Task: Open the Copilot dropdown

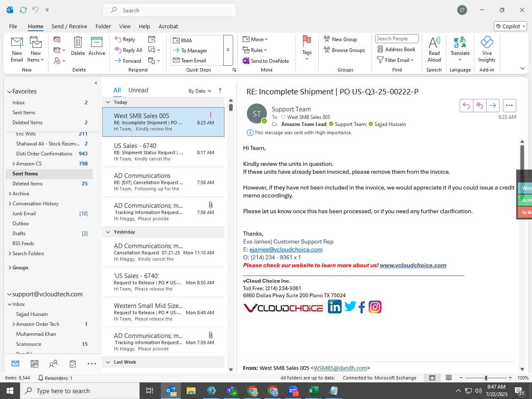Action: click(510, 26)
